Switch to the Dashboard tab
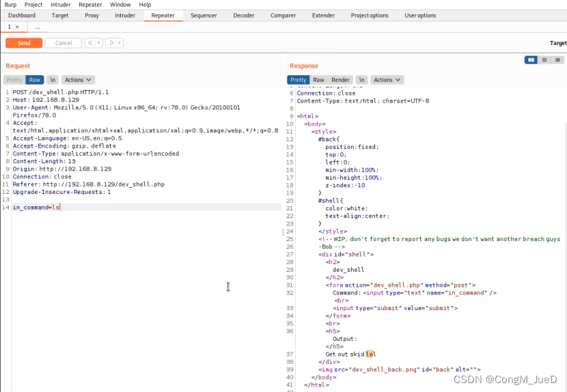Image resolution: width=567 pixels, height=392 pixels. tap(22, 16)
